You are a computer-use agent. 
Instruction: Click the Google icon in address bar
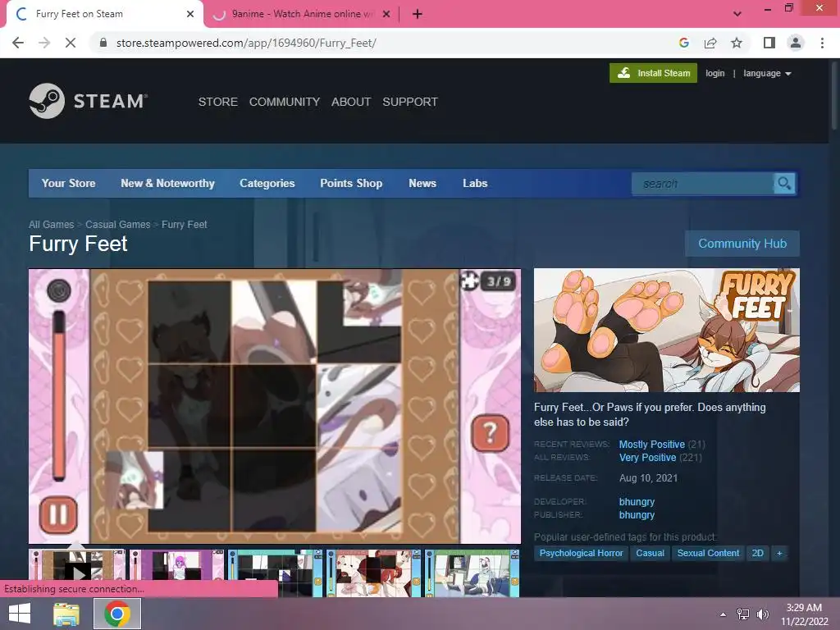[x=684, y=43]
